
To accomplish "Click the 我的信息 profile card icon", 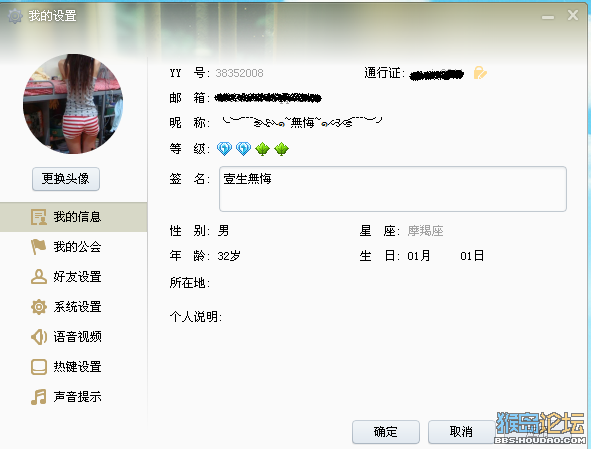I will [39, 217].
